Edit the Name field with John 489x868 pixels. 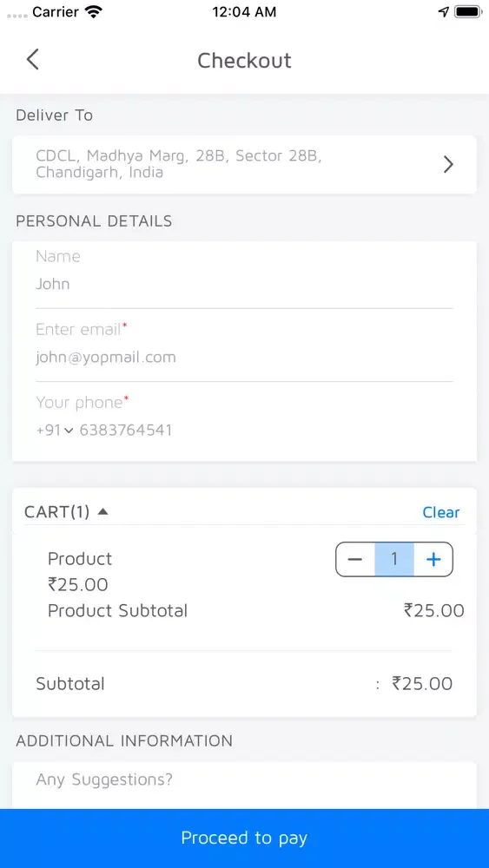click(x=244, y=284)
